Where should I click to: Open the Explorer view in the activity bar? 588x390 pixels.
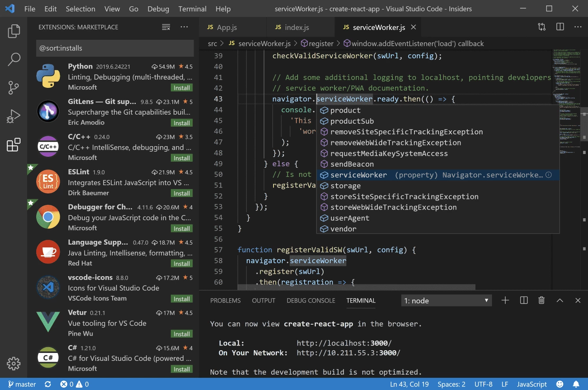pos(14,31)
